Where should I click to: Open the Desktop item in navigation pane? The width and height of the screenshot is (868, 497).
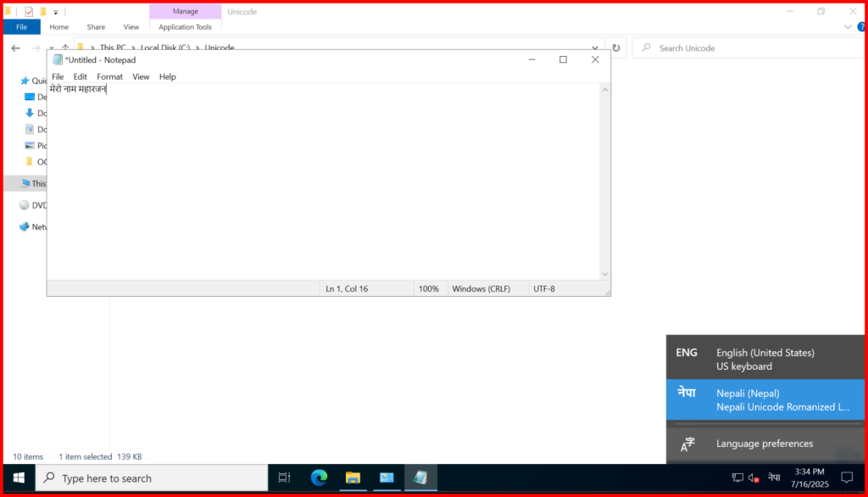click(36, 97)
